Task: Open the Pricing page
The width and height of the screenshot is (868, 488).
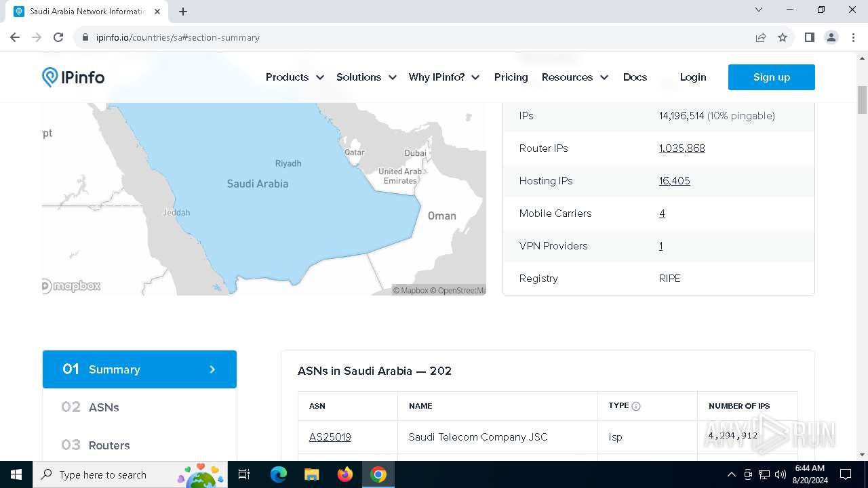Action: (511, 77)
